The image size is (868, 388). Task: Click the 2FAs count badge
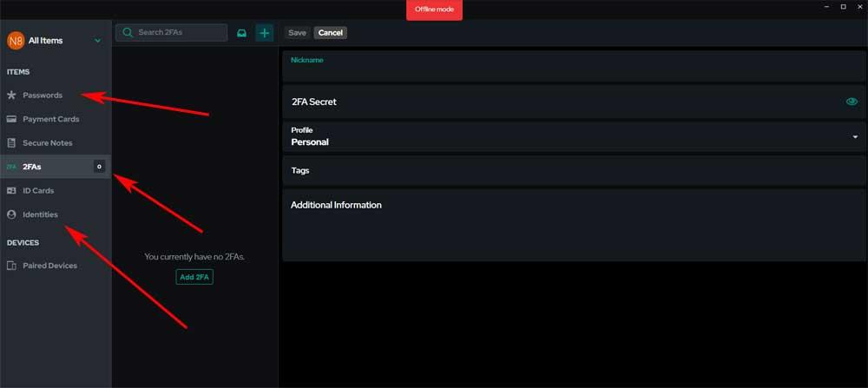(x=99, y=167)
